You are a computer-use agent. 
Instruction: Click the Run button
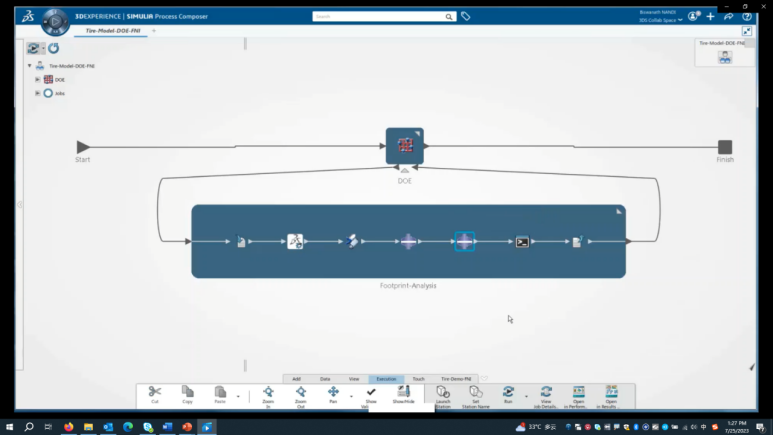click(508, 393)
